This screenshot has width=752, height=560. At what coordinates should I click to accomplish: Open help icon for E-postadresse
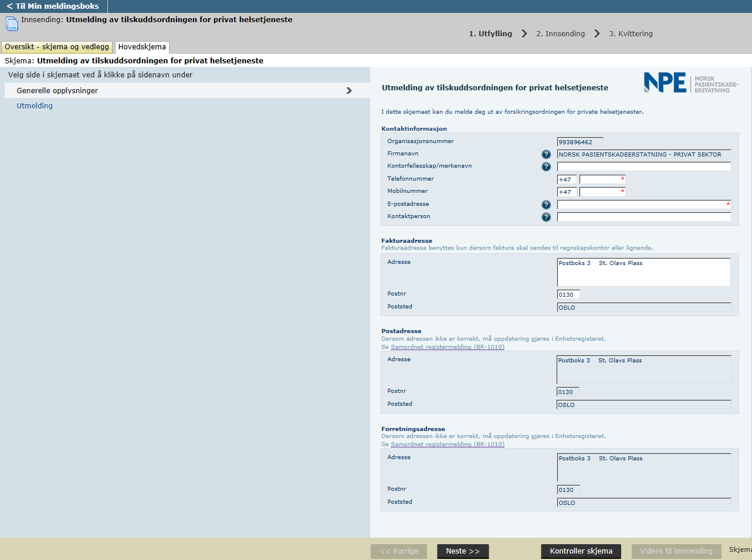(546, 205)
